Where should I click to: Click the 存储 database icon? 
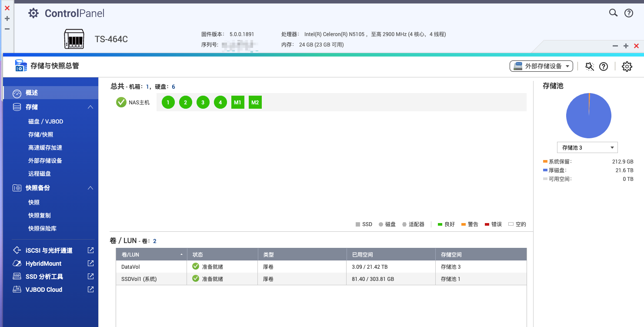(x=17, y=107)
